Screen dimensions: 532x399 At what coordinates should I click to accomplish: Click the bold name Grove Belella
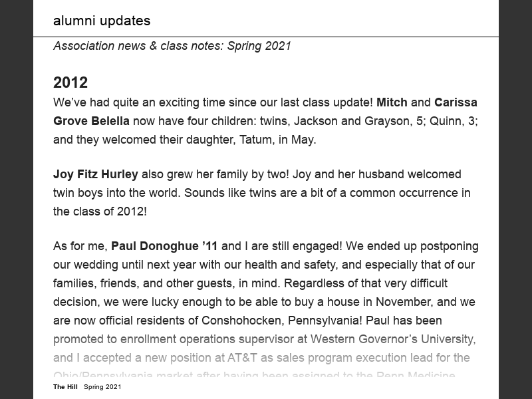(91, 121)
